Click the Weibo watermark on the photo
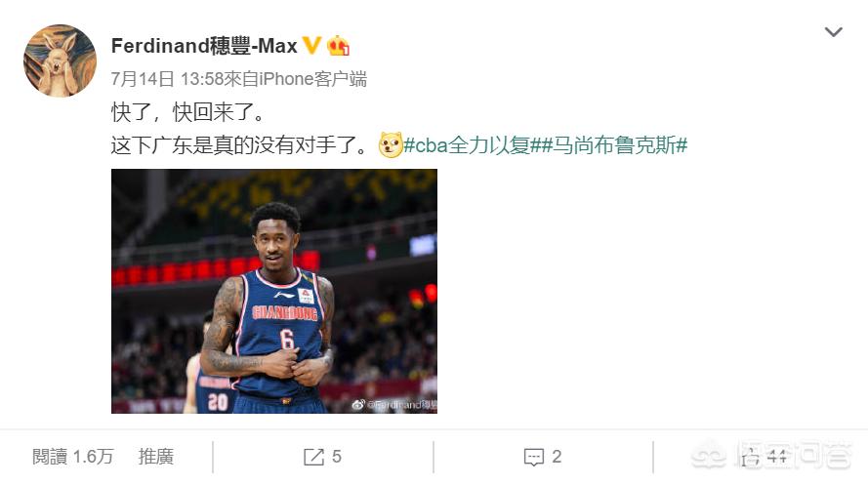 pos(394,405)
